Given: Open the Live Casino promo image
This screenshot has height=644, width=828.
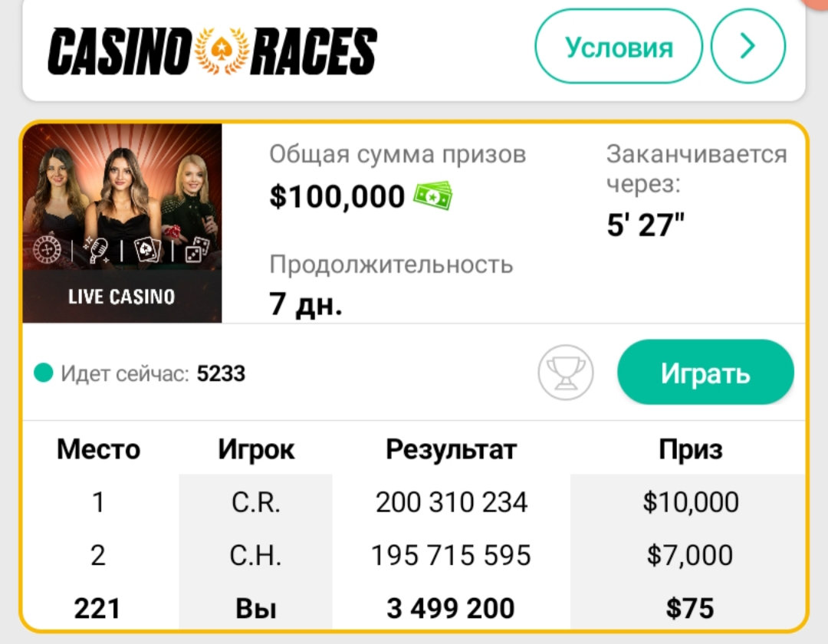Looking at the screenshot, I should pos(122,223).
